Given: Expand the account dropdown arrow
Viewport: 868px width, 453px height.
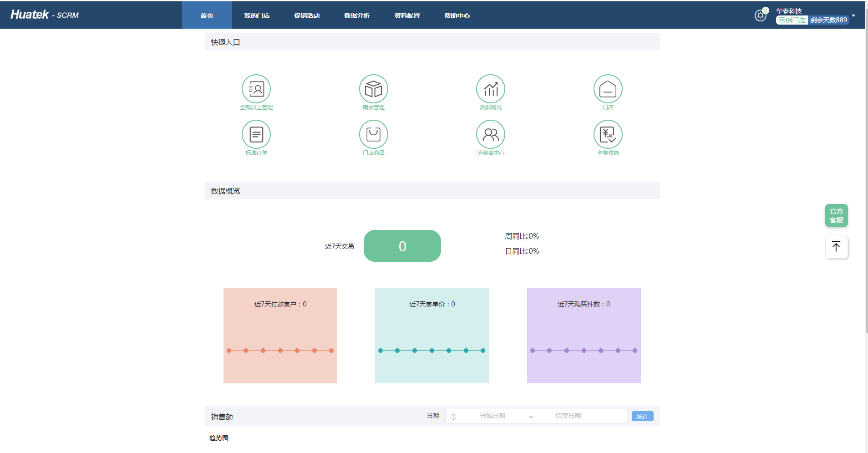Looking at the screenshot, I should (853, 15).
